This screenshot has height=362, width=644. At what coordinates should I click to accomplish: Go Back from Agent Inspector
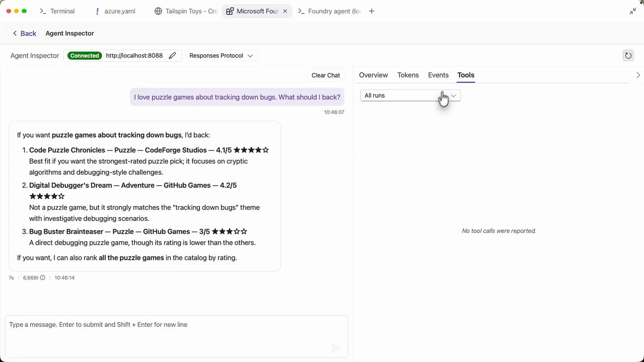click(25, 33)
